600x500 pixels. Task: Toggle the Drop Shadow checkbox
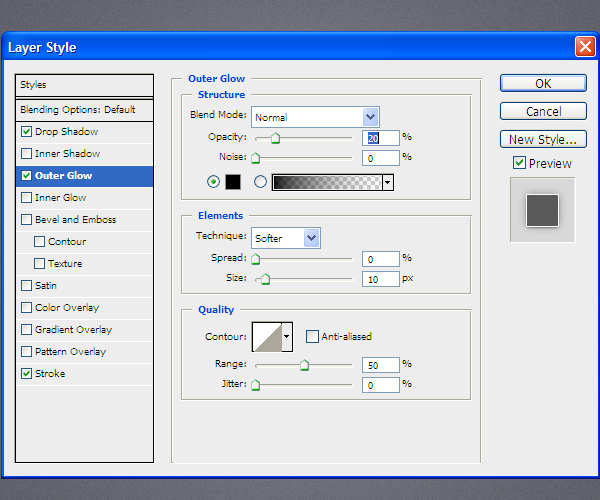coord(26,132)
